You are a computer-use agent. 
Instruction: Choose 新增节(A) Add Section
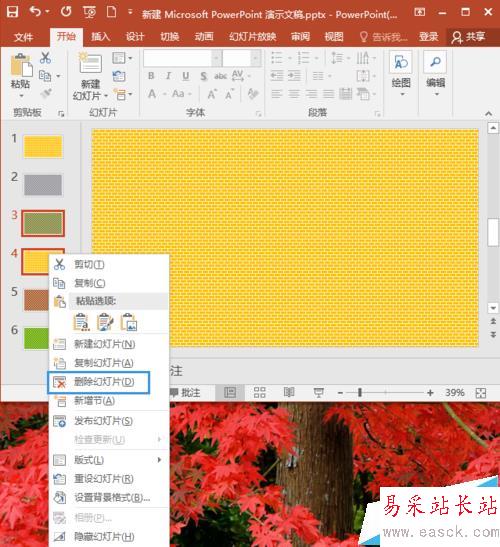[x=109, y=401]
